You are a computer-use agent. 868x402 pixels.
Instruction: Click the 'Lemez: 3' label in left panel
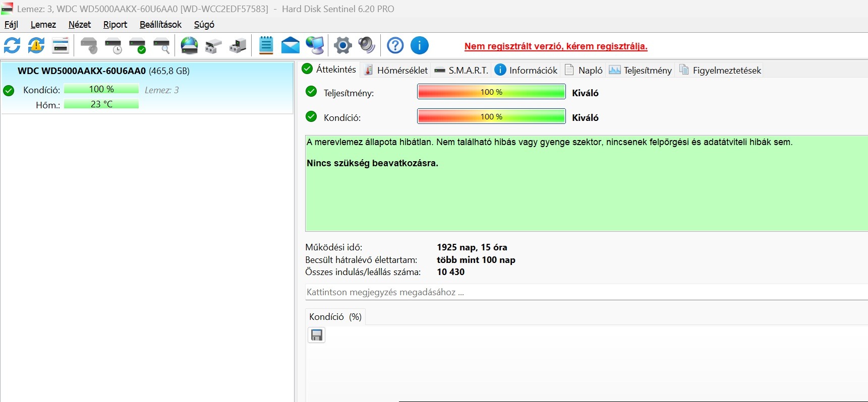tap(162, 90)
